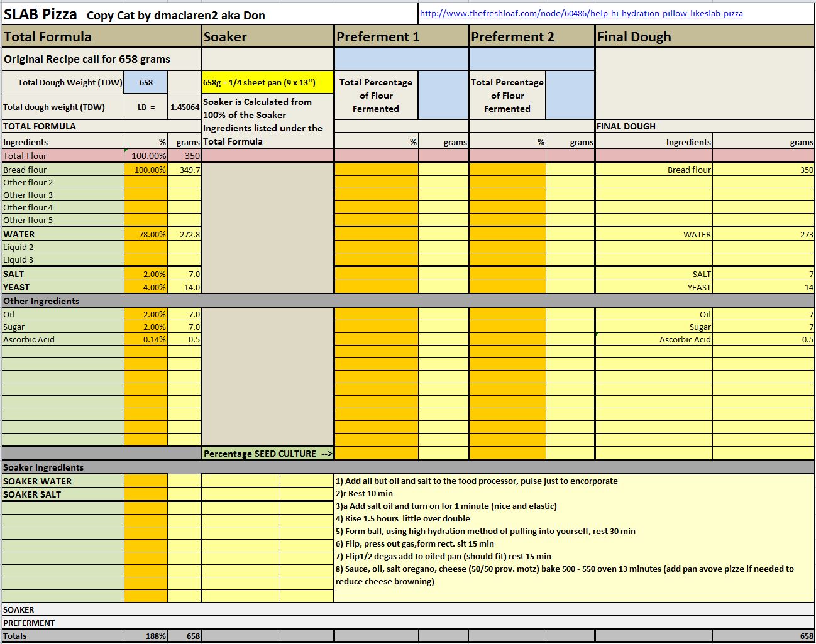Click the Soaker section header cell
This screenshot has height=644, width=816.
click(x=268, y=37)
